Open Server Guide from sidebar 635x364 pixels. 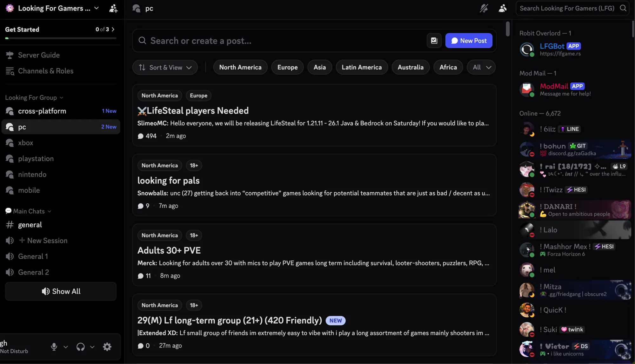pos(61,55)
